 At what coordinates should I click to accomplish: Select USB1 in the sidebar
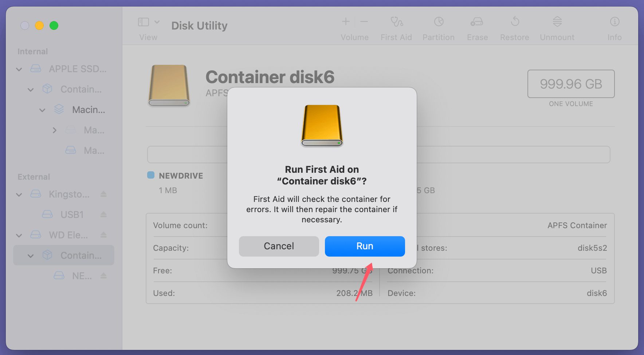(x=72, y=214)
